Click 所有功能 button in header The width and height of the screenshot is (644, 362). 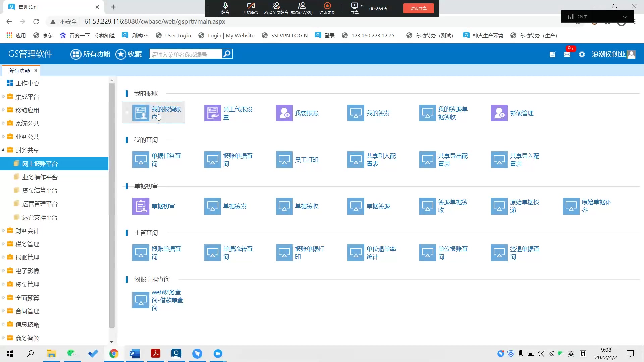point(90,54)
